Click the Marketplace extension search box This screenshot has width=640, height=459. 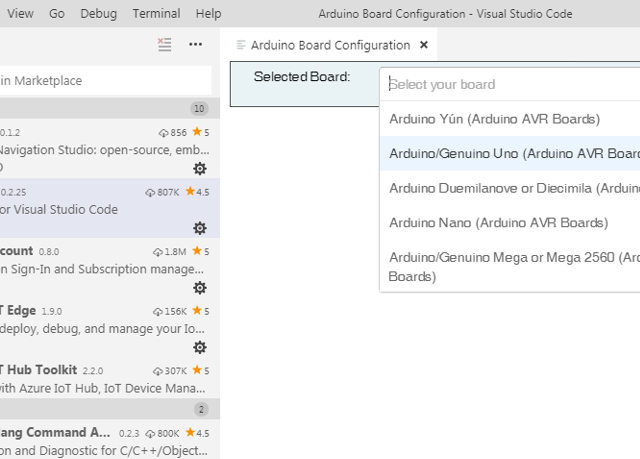pos(104,80)
